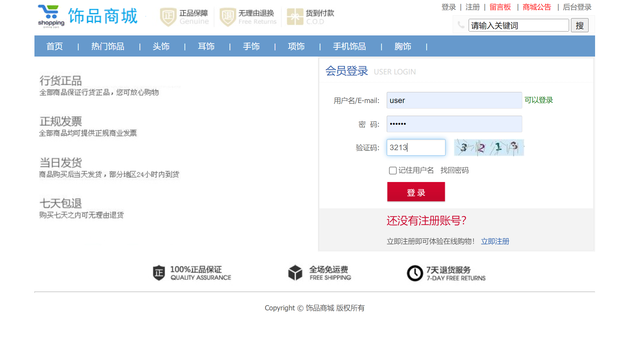Open the 商城公告 mall announcements link

coord(537,7)
